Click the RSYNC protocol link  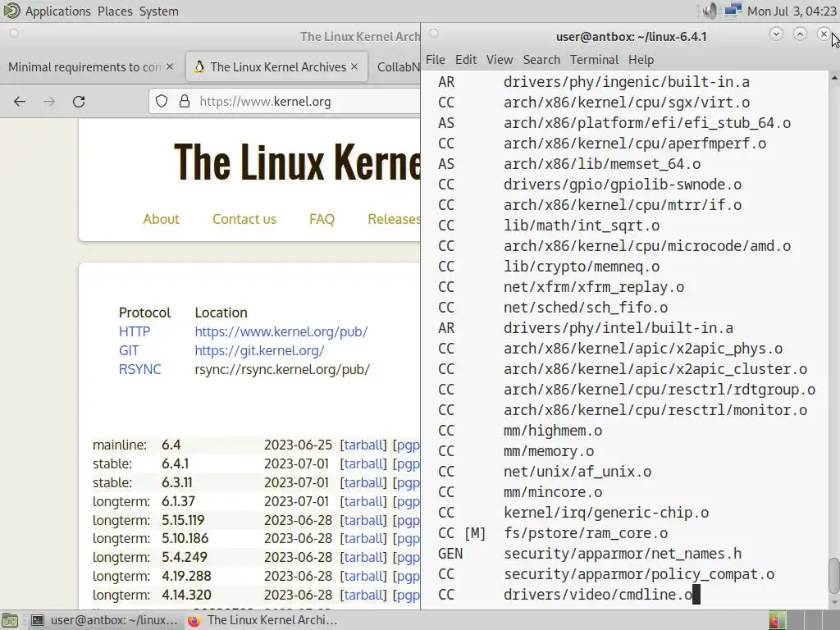(139, 369)
